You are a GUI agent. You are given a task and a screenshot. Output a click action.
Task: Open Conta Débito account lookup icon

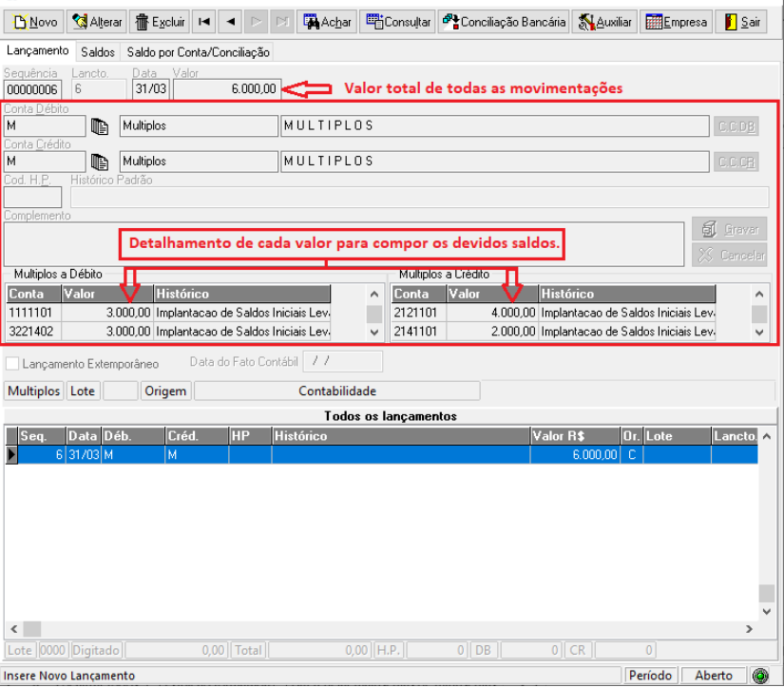(x=100, y=126)
